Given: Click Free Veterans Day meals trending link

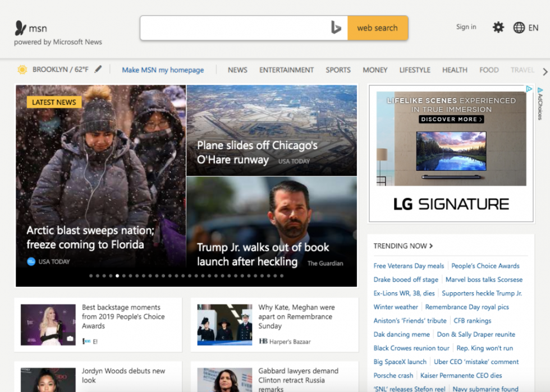Looking at the screenshot, I should click(x=409, y=266).
